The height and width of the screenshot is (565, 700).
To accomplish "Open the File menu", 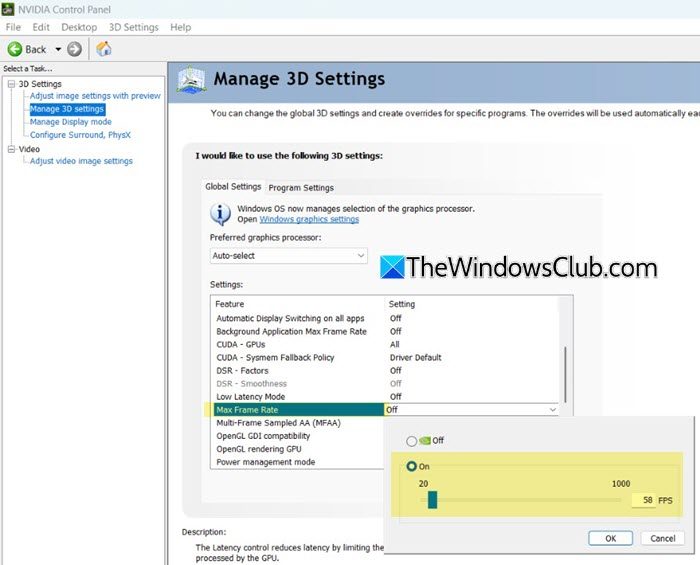I will (x=13, y=27).
